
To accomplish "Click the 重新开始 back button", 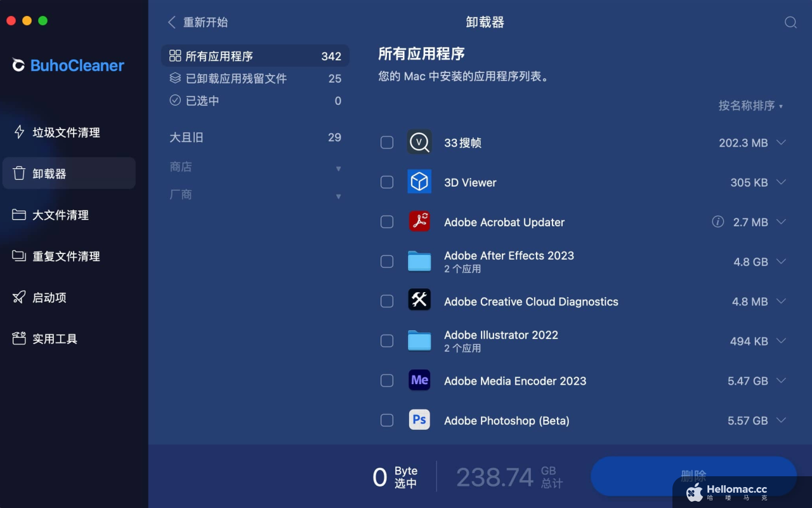I will [197, 22].
